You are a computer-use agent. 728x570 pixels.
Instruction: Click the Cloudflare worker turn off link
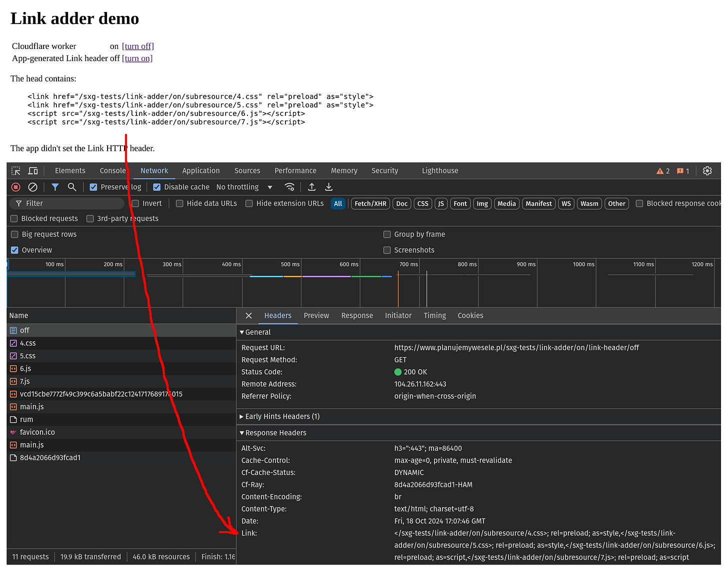[x=138, y=46]
